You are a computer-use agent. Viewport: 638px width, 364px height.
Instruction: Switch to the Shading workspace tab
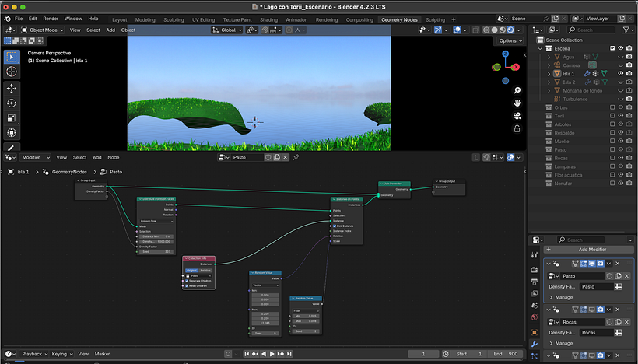point(268,19)
